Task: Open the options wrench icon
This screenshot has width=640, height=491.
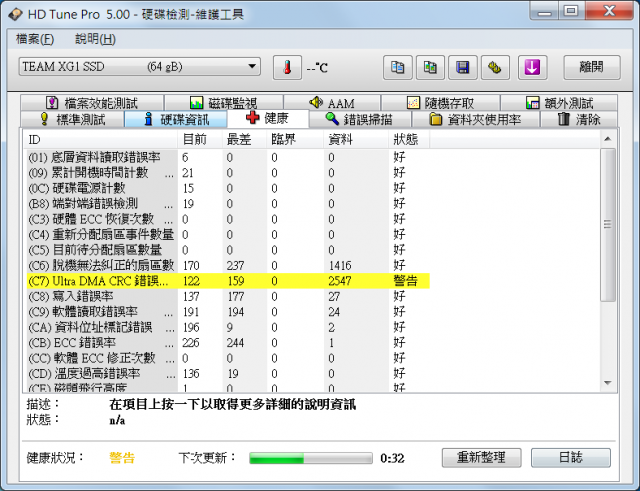Action: 496,67
